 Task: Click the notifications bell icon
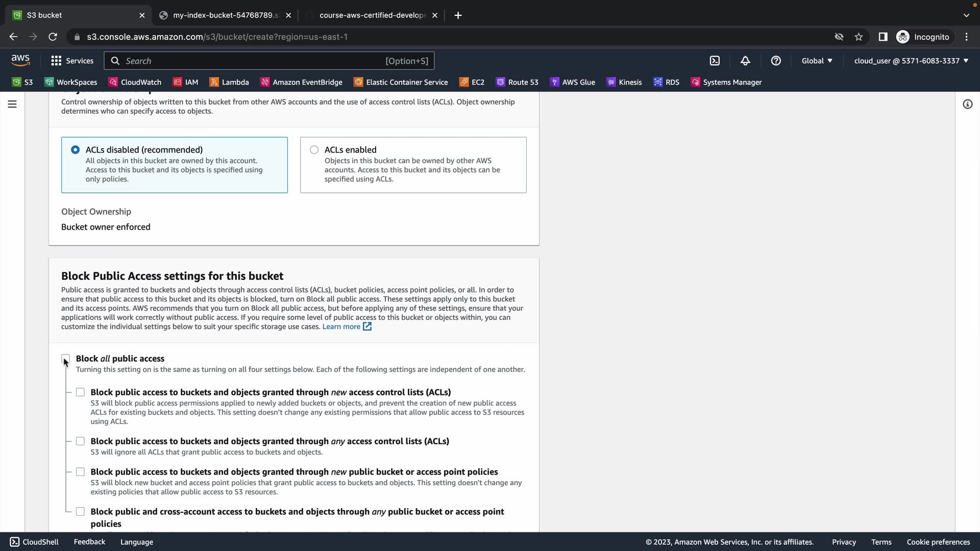745,61
